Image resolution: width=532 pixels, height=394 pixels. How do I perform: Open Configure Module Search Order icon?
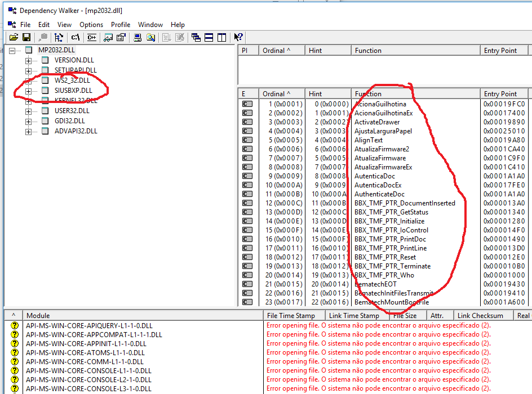pos(150,38)
